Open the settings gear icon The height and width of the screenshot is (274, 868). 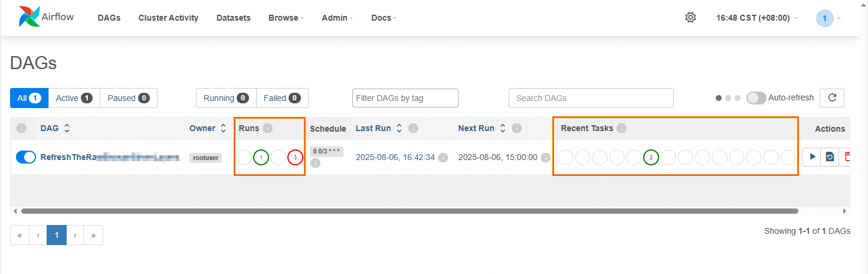point(690,18)
